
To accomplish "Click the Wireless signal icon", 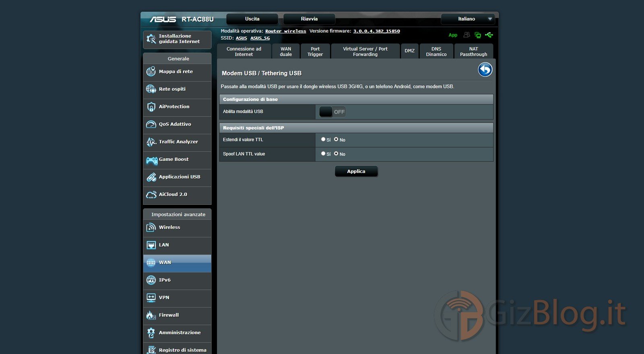I will click(x=151, y=227).
